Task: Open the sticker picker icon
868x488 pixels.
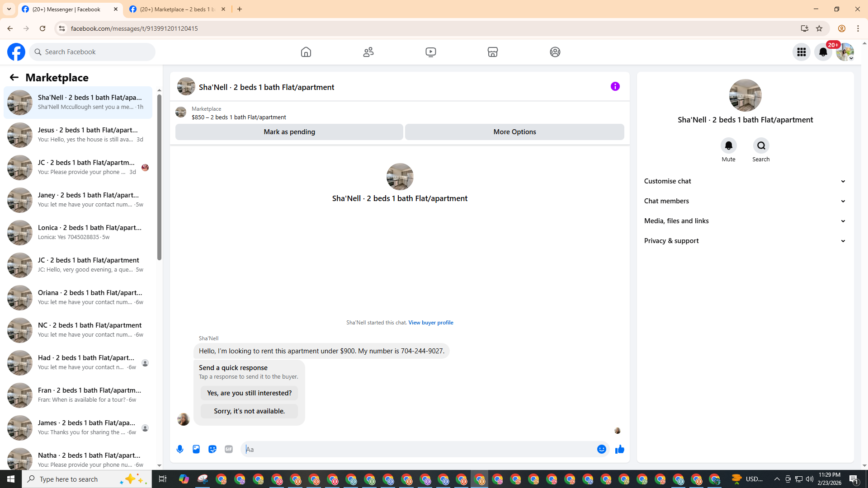Action: pos(212,449)
